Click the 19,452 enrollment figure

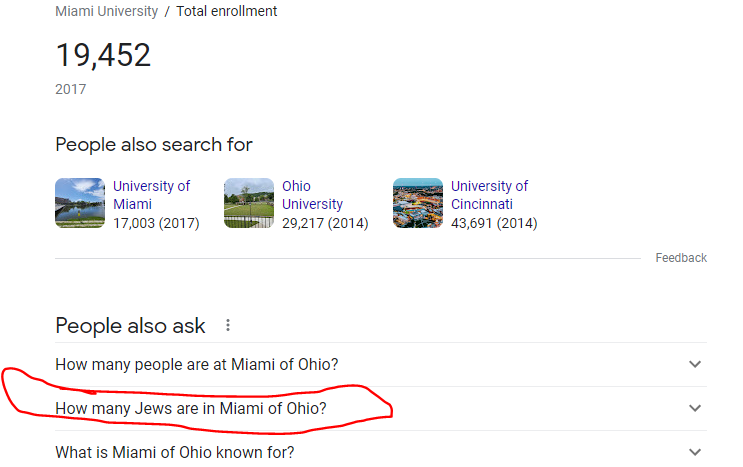(103, 55)
